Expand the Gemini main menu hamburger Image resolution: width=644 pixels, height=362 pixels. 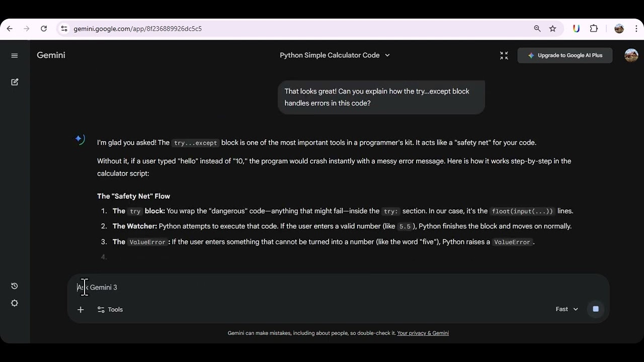pos(15,55)
